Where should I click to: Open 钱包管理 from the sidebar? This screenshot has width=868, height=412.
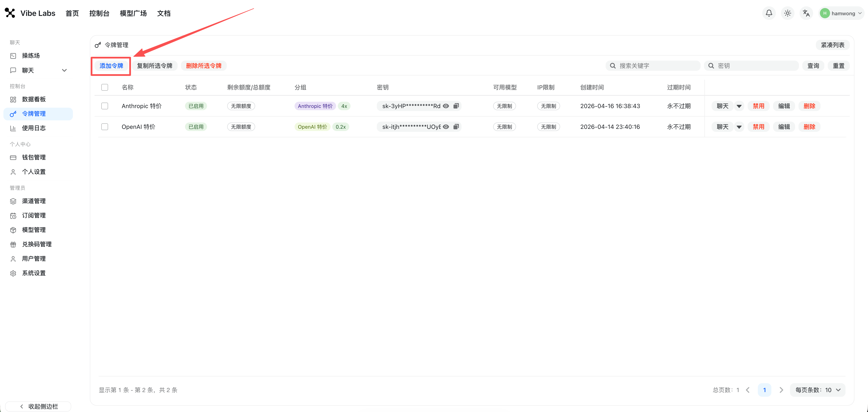click(x=34, y=157)
